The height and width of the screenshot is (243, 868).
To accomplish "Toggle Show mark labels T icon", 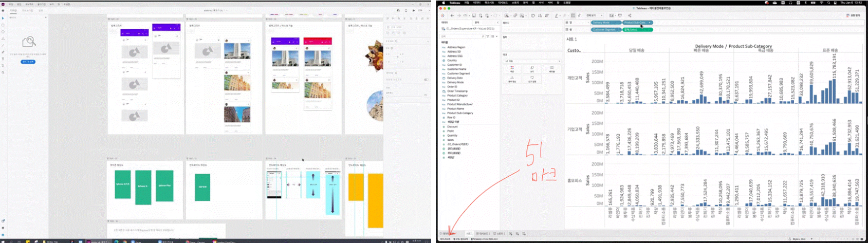I will (x=573, y=15).
